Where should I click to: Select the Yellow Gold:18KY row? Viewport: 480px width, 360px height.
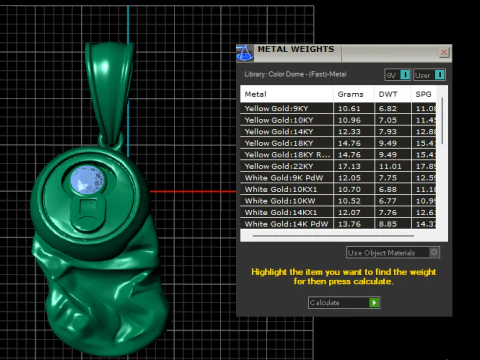click(338, 143)
